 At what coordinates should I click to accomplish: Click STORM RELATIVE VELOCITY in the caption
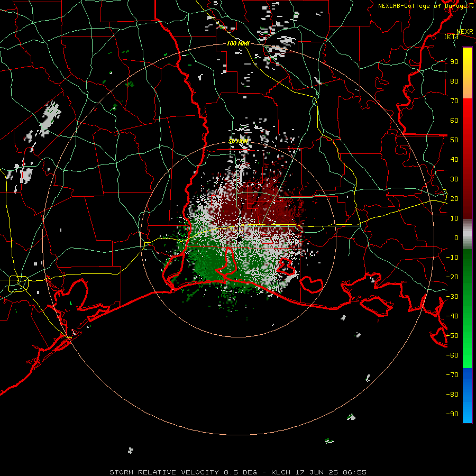pos(164,472)
